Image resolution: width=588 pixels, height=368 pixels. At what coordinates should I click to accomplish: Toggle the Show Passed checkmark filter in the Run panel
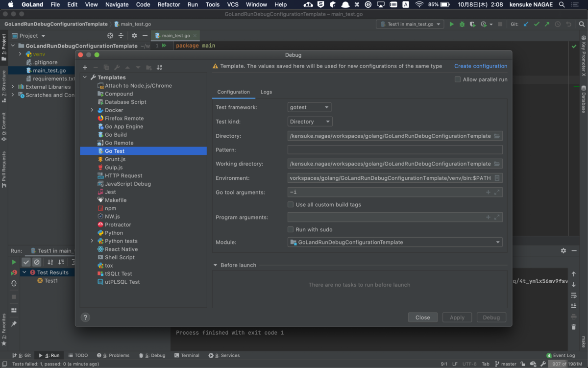tap(26, 262)
